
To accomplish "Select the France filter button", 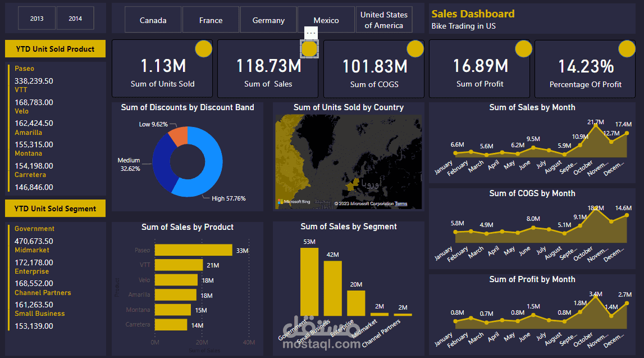I will tap(211, 19).
